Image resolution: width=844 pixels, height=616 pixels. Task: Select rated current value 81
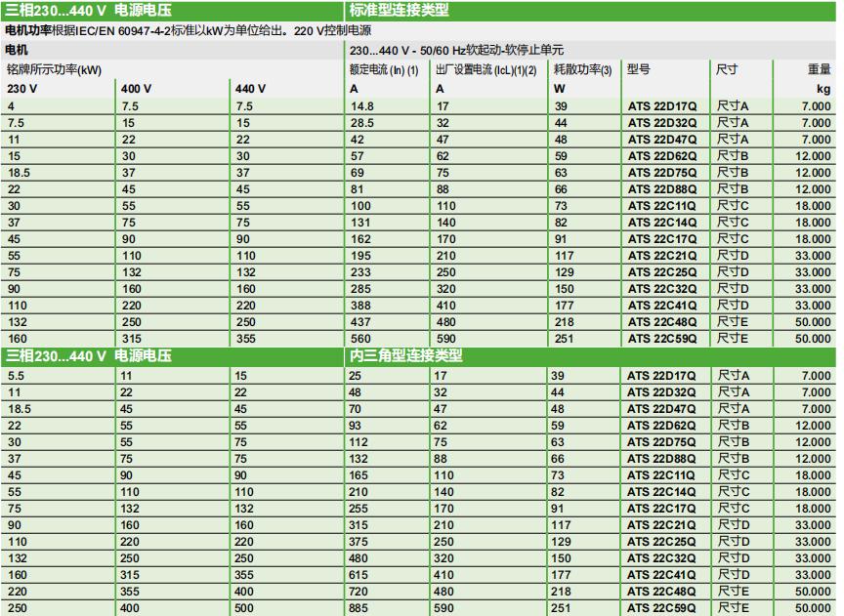click(x=357, y=190)
